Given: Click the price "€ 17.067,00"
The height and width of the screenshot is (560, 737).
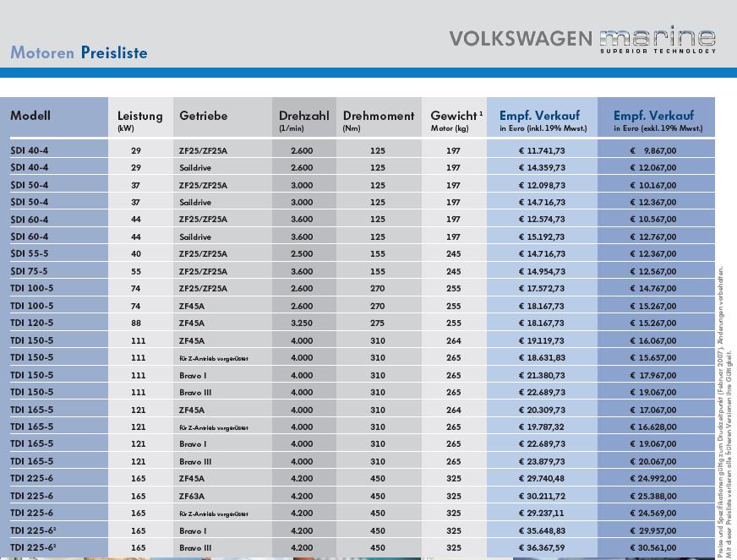Looking at the screenshot, I should pos(652,410).
